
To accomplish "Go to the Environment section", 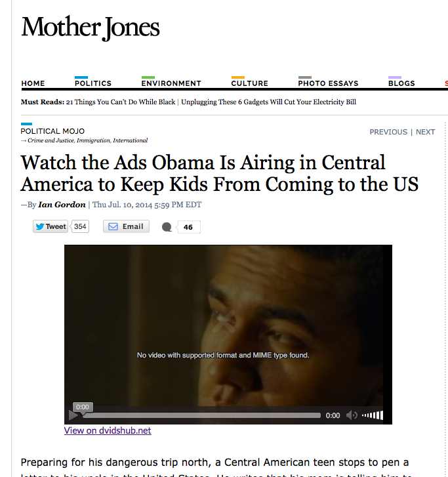I will 171,83.
